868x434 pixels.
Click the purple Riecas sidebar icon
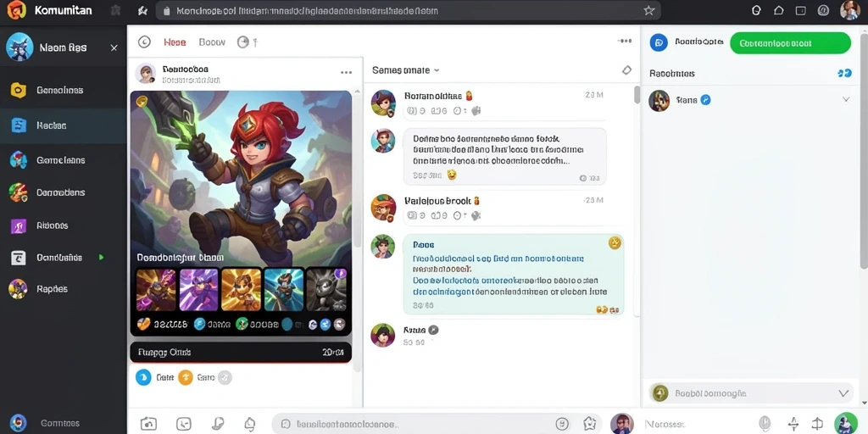click(x=19, y=225)
